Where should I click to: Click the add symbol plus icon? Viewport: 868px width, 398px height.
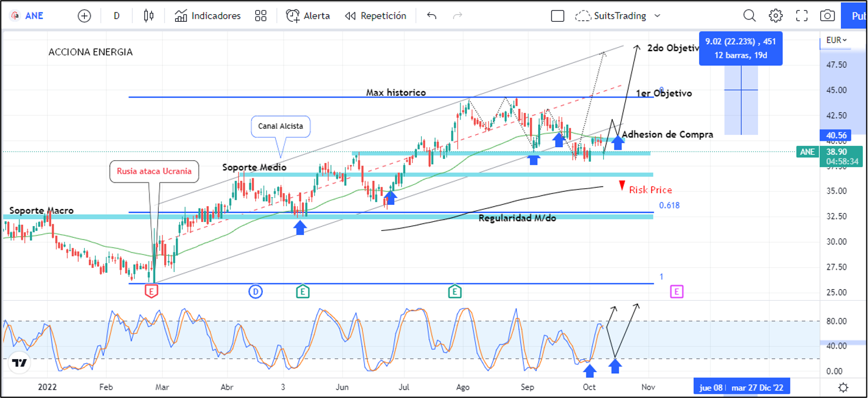pos(84,16)
